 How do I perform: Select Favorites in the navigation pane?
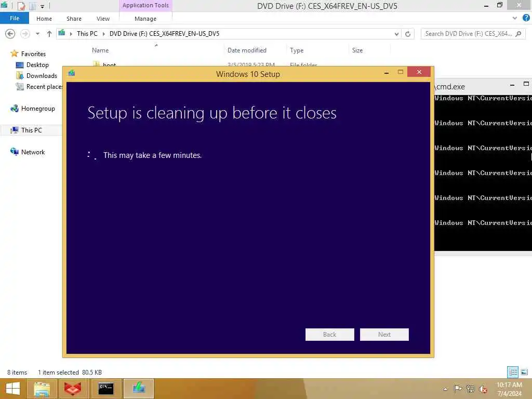33,54
